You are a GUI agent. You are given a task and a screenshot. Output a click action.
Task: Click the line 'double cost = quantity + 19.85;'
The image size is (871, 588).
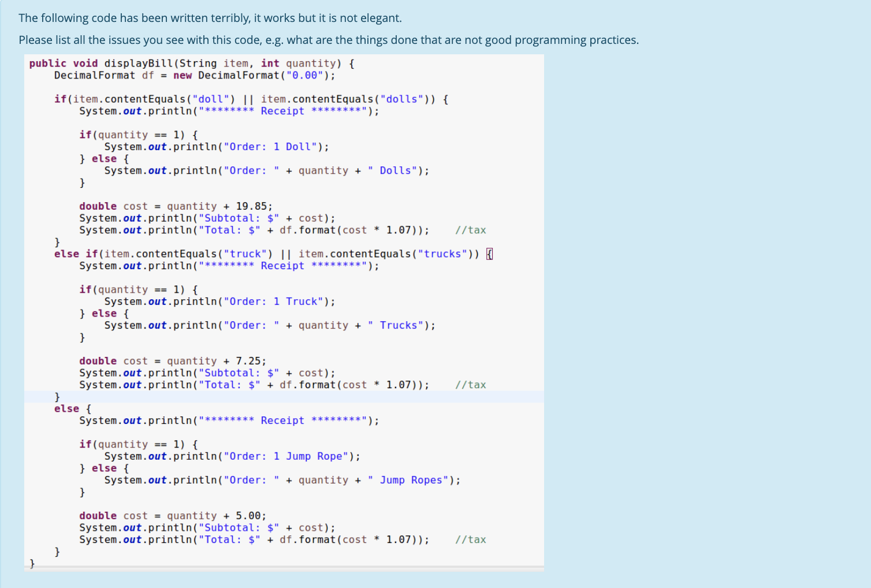[176, 206]
